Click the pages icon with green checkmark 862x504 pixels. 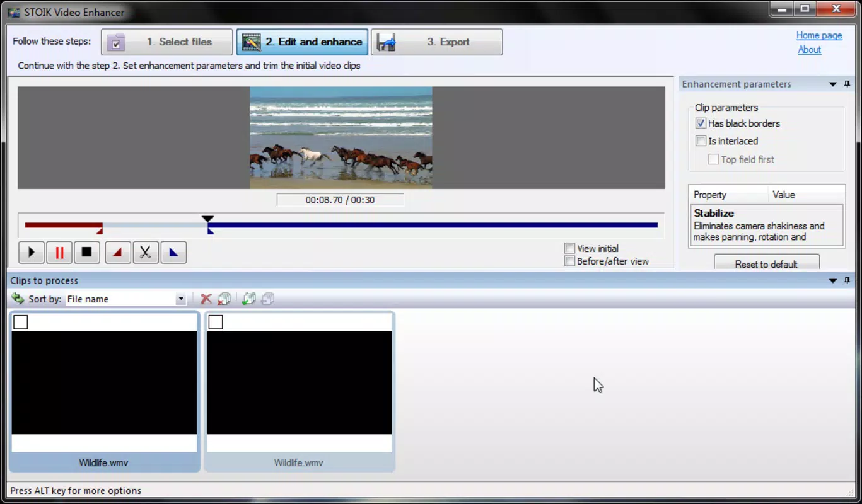[249, 299]
